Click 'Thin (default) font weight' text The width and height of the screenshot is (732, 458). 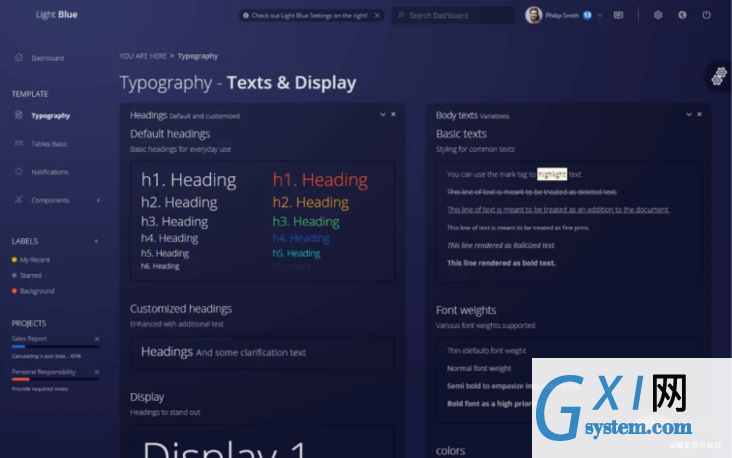[x=486, y=351]
